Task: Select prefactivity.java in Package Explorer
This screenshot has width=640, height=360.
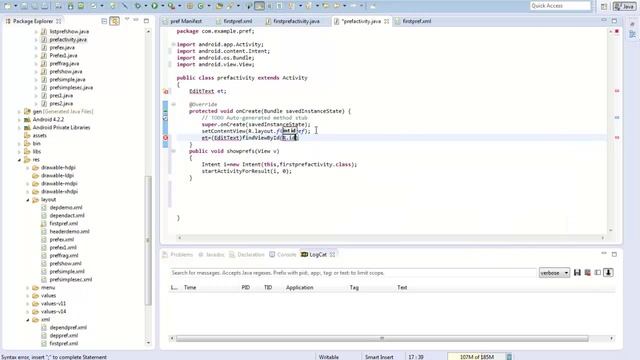Action: [68, 40]
